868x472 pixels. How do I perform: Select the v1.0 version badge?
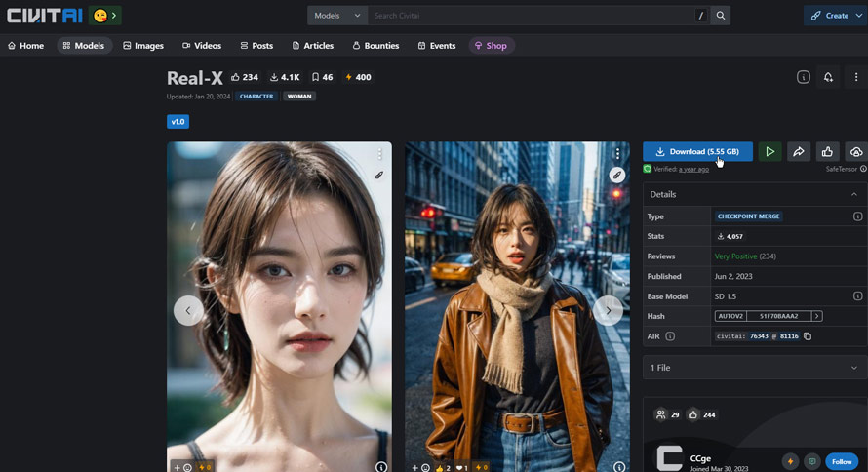click(178, 122)
